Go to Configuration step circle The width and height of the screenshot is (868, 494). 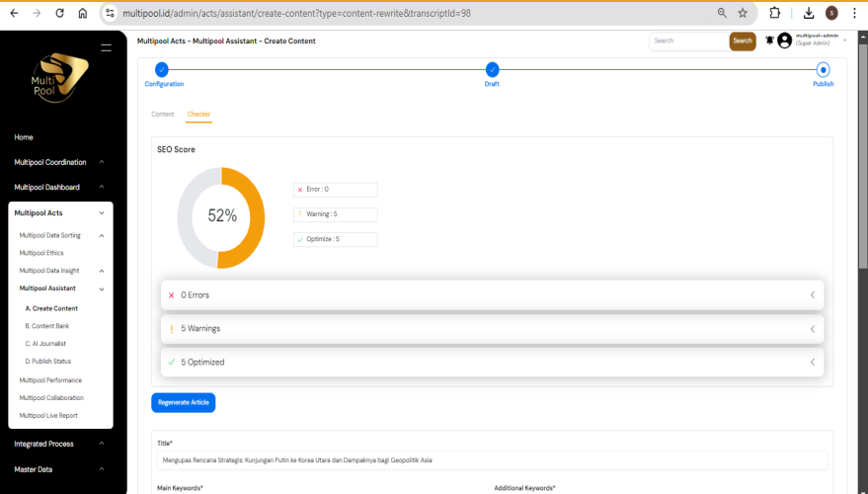(162, 70)
